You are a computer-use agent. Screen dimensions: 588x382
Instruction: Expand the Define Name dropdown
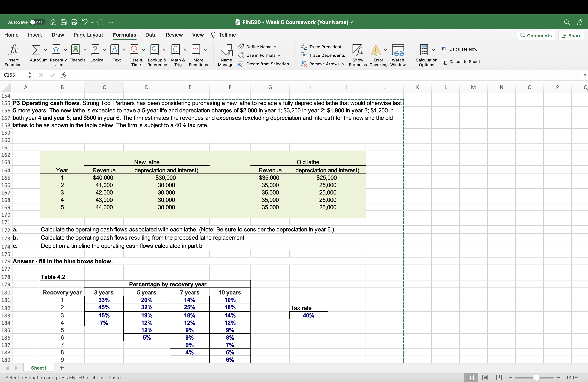pyautogui.click(x=275, y=47)
